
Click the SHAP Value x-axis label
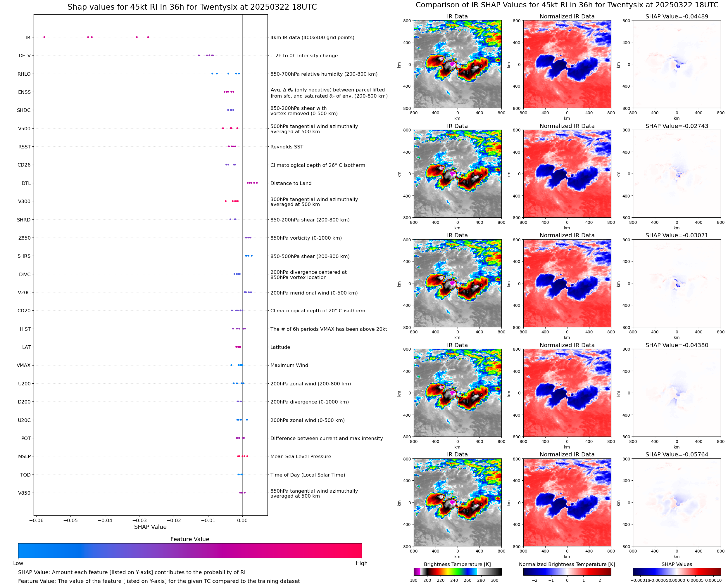150,527
